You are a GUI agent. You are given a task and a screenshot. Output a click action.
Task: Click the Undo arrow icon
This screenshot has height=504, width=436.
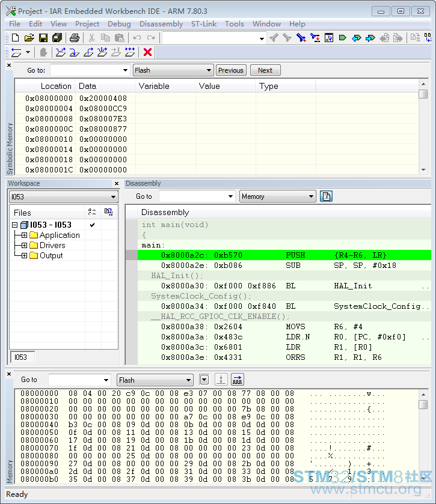[137, 38]
